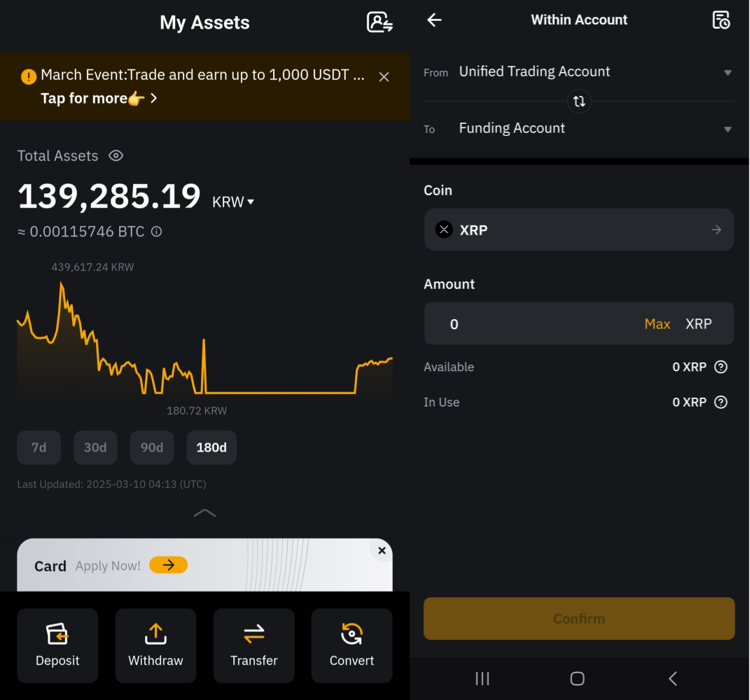
Task: Select the 7d chart range
Action: point(39,447)
